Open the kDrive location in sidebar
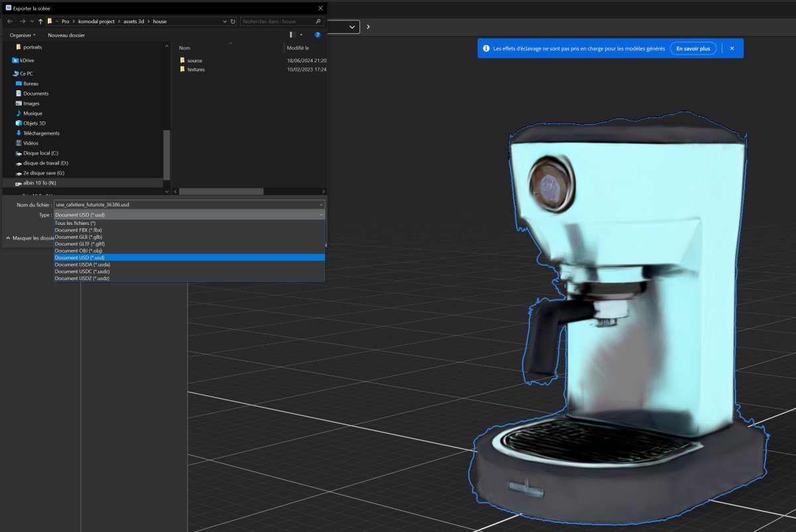Screen dimensions: 796x532 point(27,60)
